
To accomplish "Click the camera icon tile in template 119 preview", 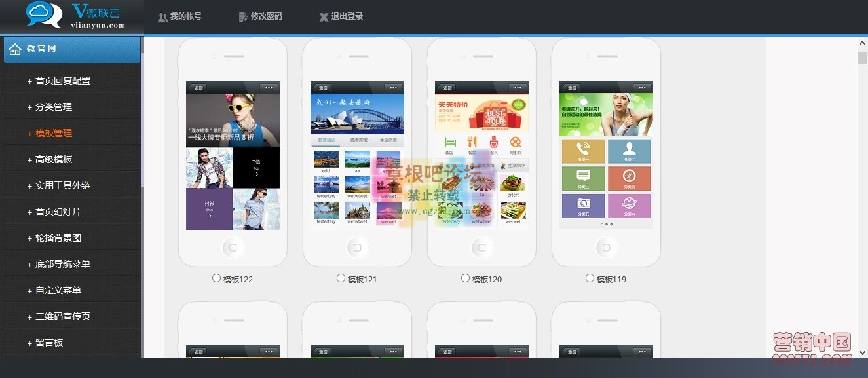I will tap(583, 203).
